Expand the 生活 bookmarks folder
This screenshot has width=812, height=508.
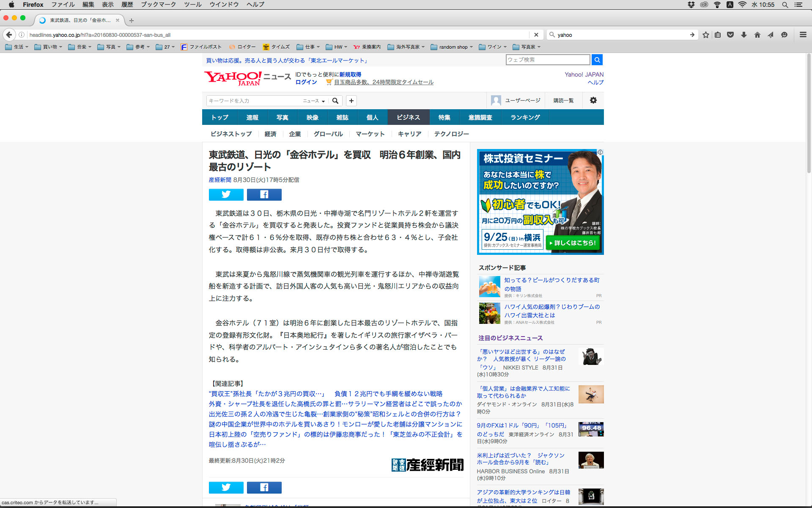(x=17, y=47)
